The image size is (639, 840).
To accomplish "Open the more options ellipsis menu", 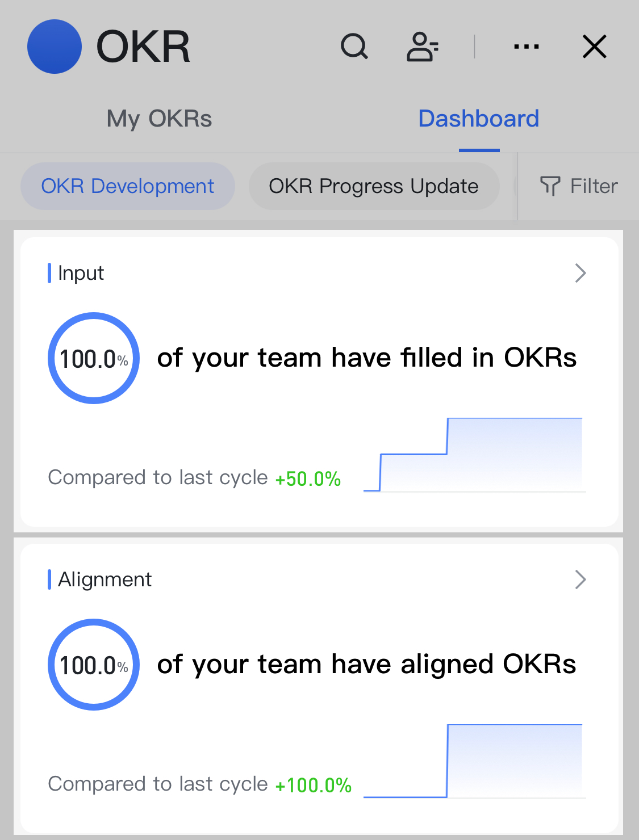I will 526,47.
